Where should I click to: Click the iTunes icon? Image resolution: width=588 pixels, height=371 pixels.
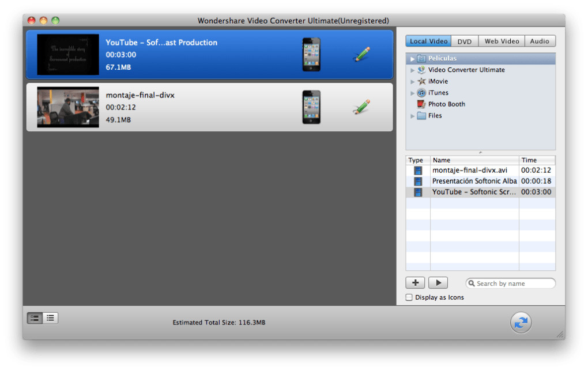(421, 93)
